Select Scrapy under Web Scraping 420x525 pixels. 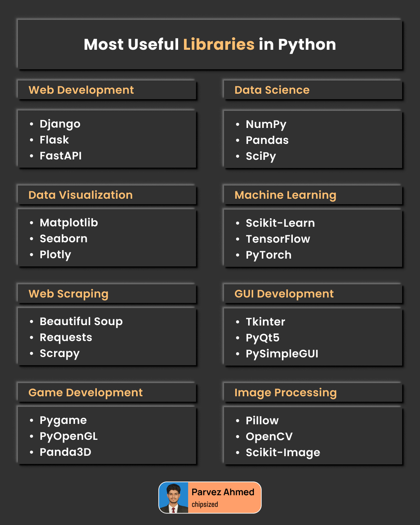tap(59, 353)
